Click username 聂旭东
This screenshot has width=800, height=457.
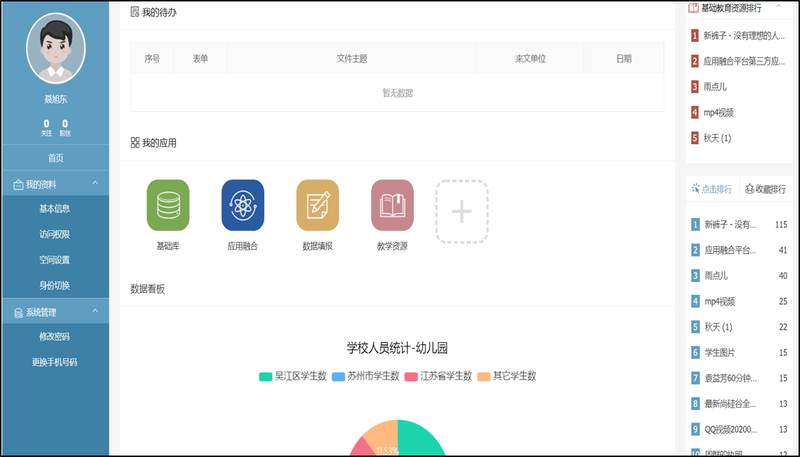point(56,99)
